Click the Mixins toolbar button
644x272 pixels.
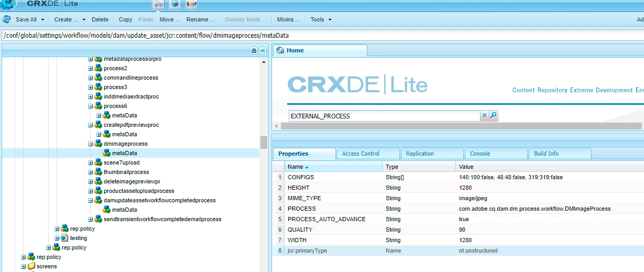289,19
